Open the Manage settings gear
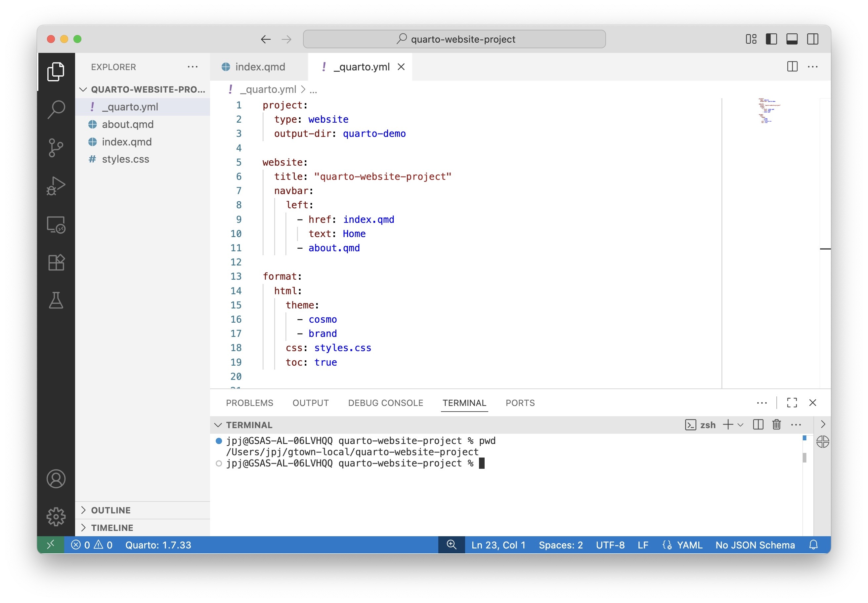 coord(56,516)
